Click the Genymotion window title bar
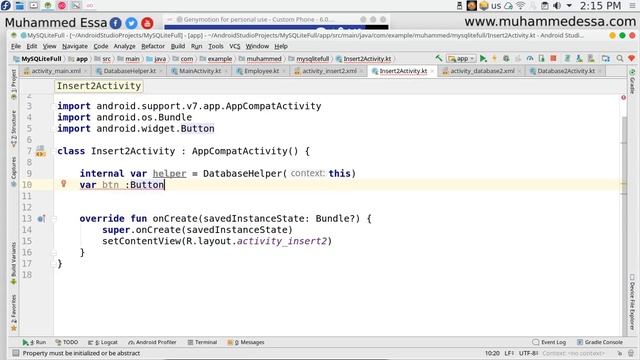This screenshot has width=640, height=360. coord(276,20)
